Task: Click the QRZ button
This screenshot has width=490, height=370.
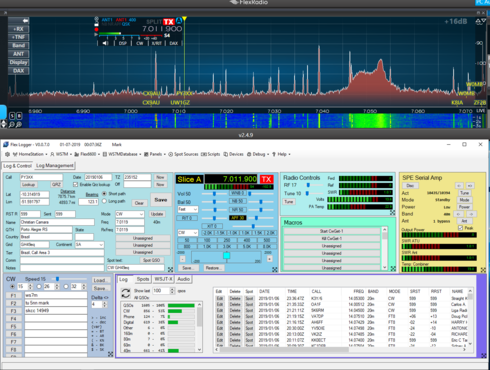Action: tap(56, 185)
